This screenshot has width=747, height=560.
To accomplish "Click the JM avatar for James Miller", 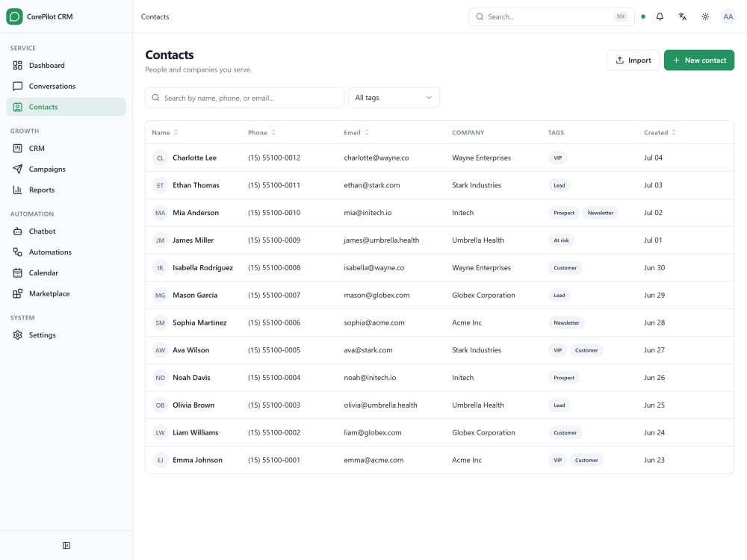I will click(160, 240).
